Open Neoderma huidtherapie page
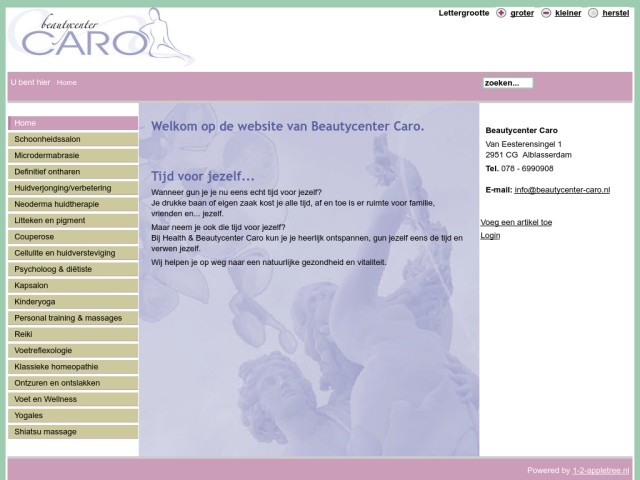Viewport: 640px width, 480px height. pos(72,204)
